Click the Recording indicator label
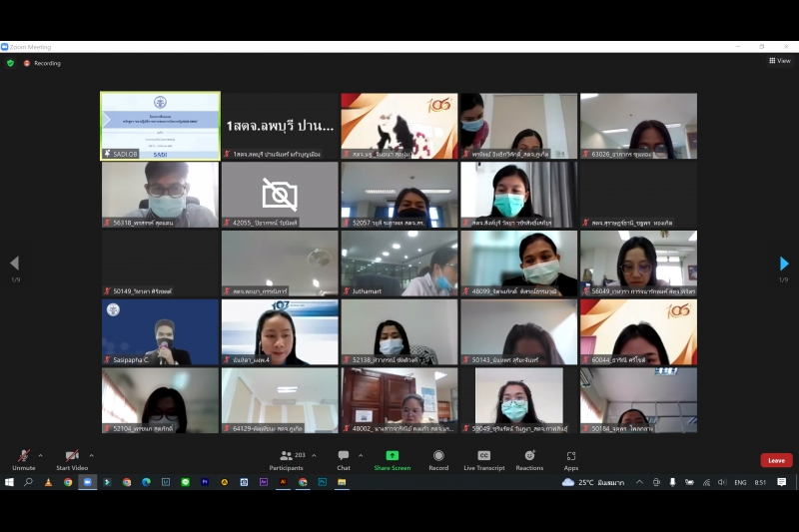Viewport: 799px width, 532px height. click(x=46, y=63)
